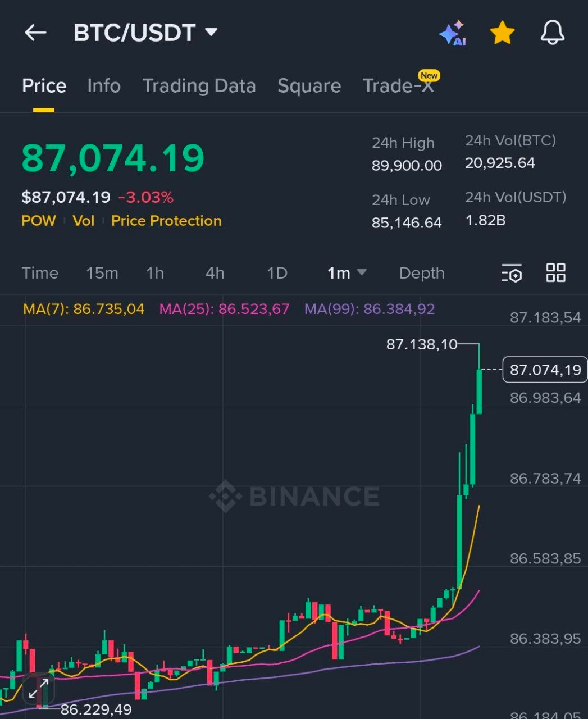The height and width of the screenshot is (719, 588).
Task: Open the four-square grid layout icon
Action: coord(555,272)
